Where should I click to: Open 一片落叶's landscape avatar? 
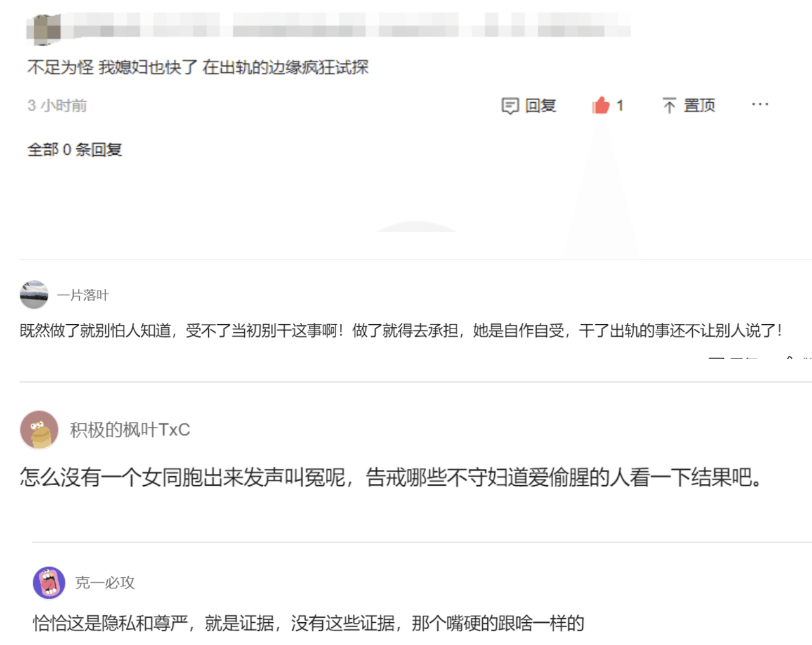[x=34, y=295]
